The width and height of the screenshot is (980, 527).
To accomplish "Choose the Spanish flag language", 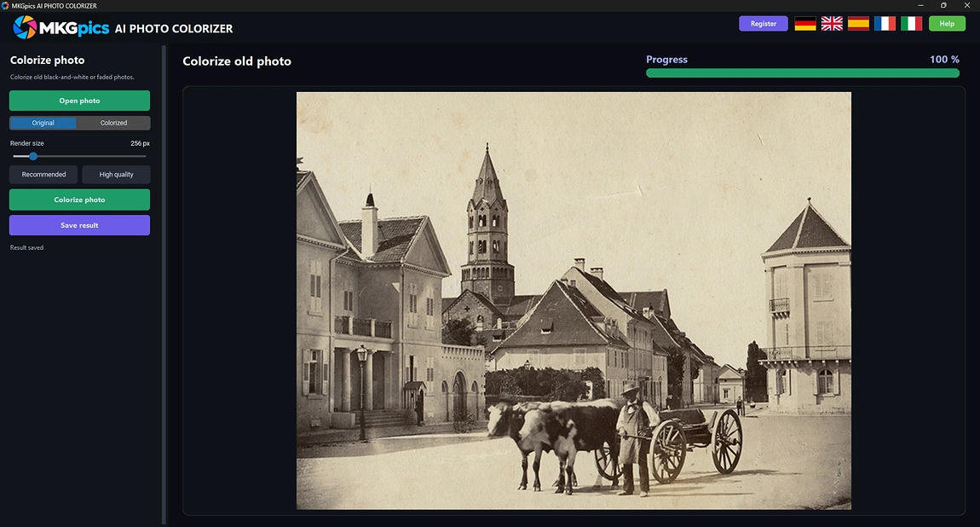I will [x=858, y=24].
